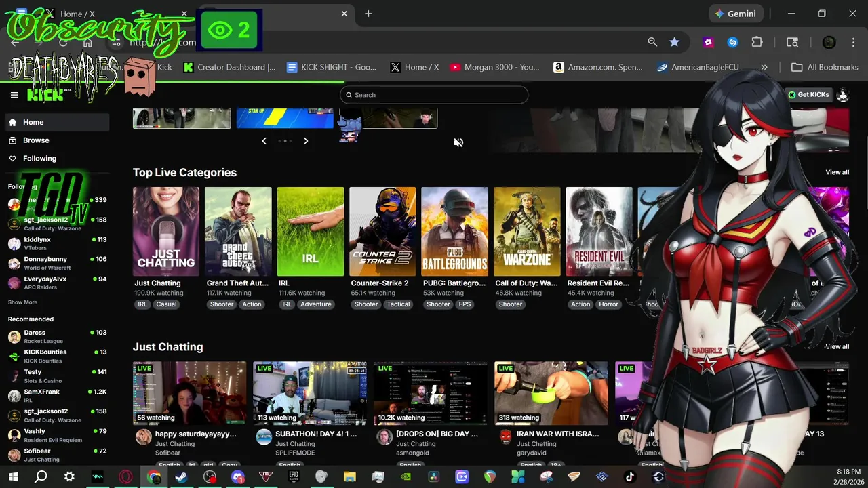This screenshot has height=488, width=868.
Task: Open Grand Theft Auto category card
Action: coord(238,231)
